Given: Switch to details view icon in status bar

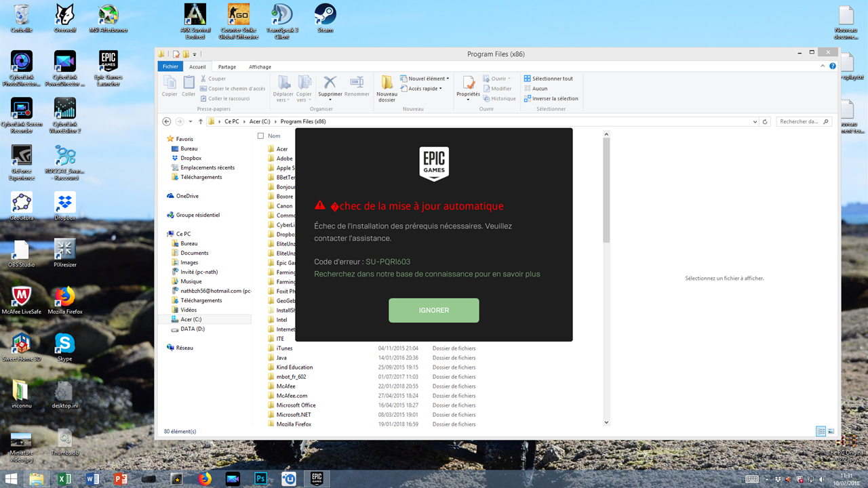Looking at the screenshot, I should click(821, 431).
